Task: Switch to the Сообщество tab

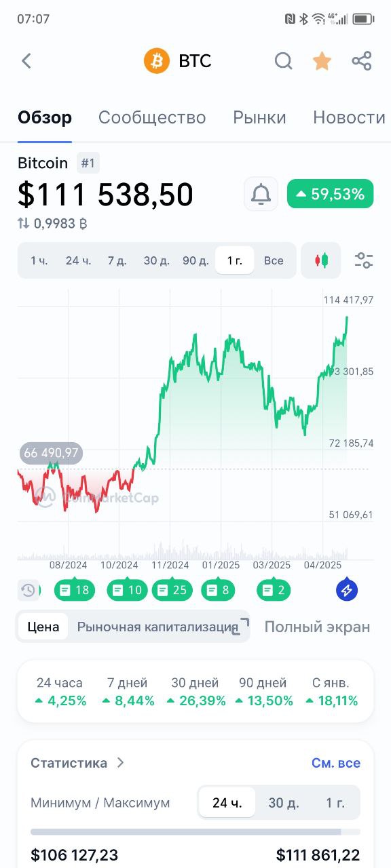Action: pyautogui.click(x=152, y=117)
